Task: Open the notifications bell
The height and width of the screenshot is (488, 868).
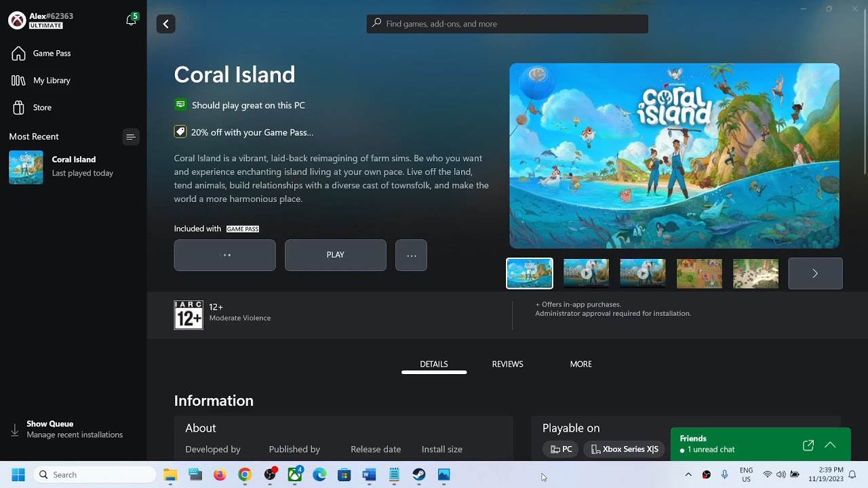Action: [132, 20]
